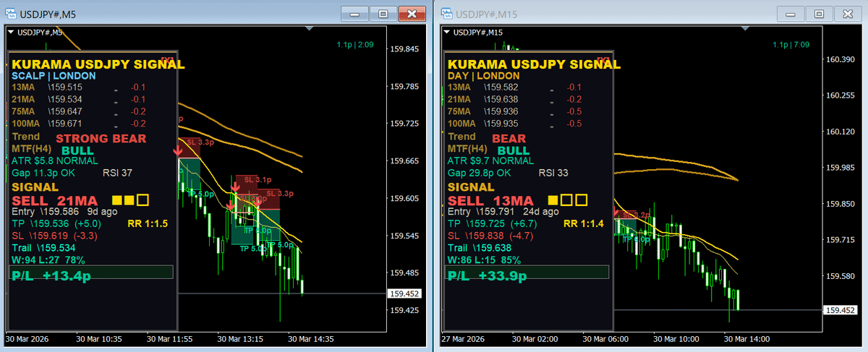The image size is (868, 352).
Task: Select the 13MA value 159.515
Action: point(64,87)
